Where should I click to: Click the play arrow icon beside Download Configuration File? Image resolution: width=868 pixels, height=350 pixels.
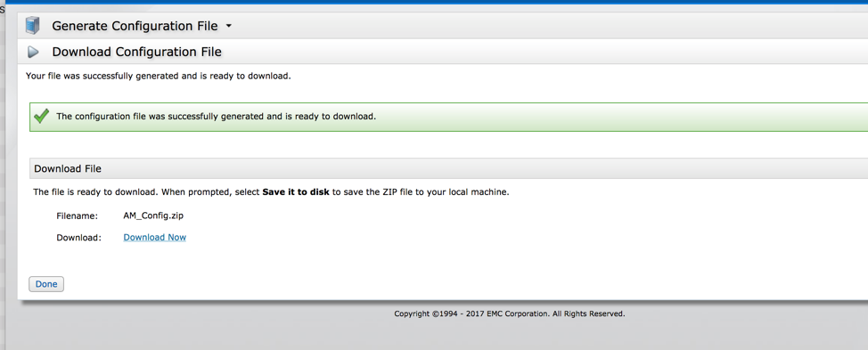pyautogui.click(x=33, y=52)
